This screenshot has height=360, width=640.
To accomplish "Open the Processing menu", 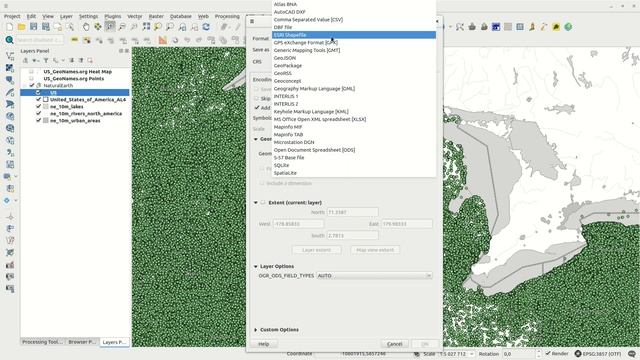I will pyautogui.click(x=227, y=16).
